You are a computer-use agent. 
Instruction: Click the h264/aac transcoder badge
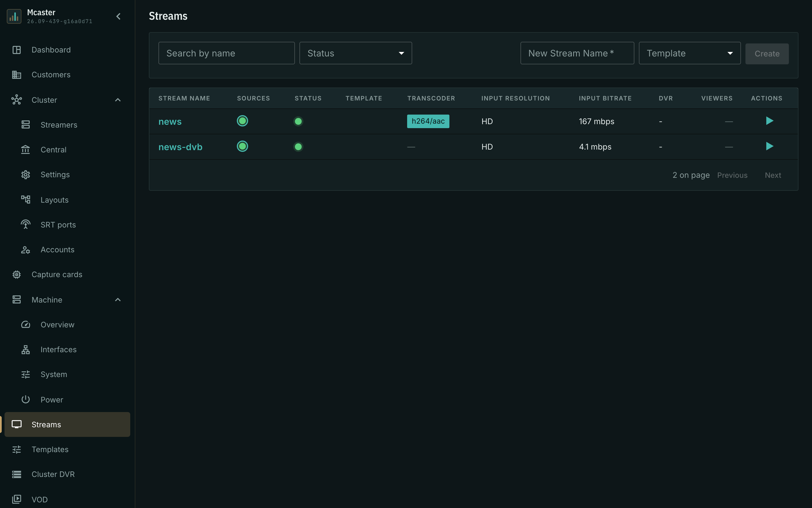coord(428,121)
